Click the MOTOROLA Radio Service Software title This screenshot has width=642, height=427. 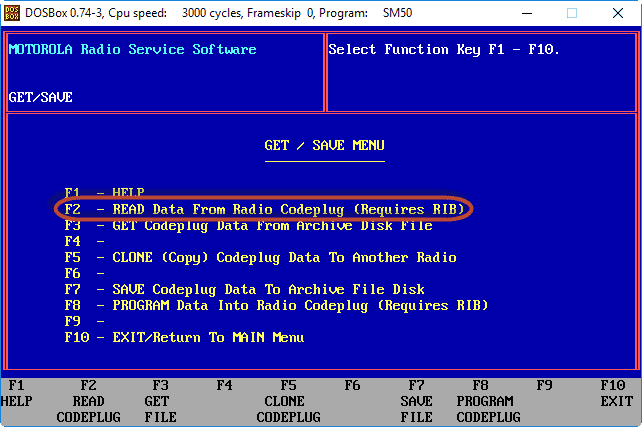click(x=132, y=49)
